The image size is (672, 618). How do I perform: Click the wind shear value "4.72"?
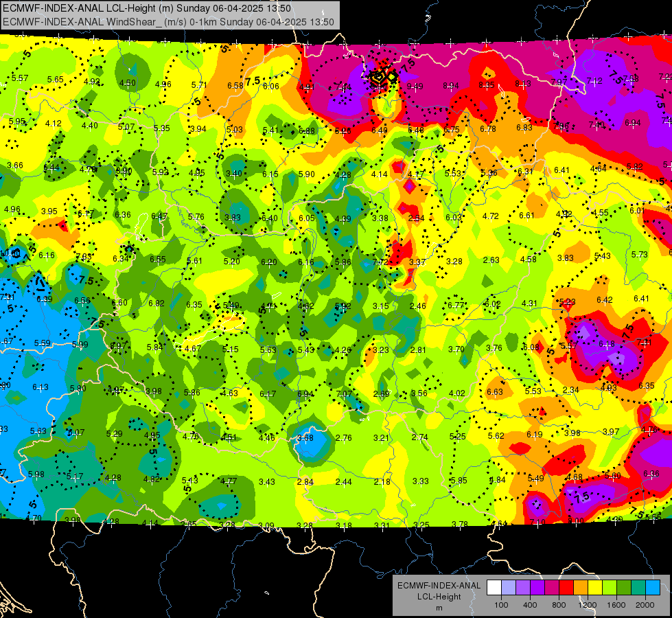pos(490,216)
